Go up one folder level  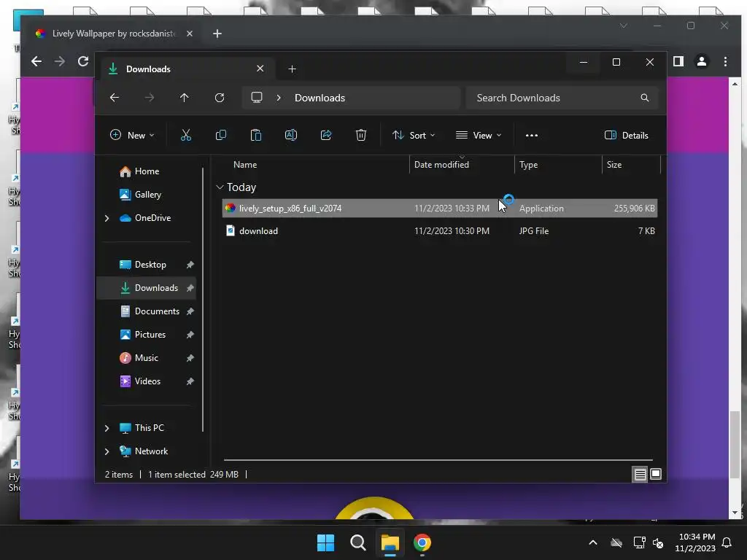185,98
